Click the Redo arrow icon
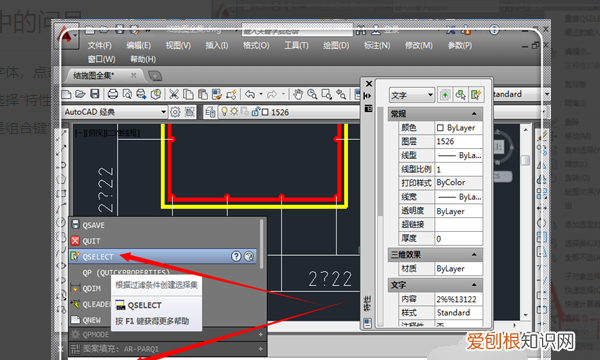The height and width of the screenshot is (360, 600). point(272,94)
